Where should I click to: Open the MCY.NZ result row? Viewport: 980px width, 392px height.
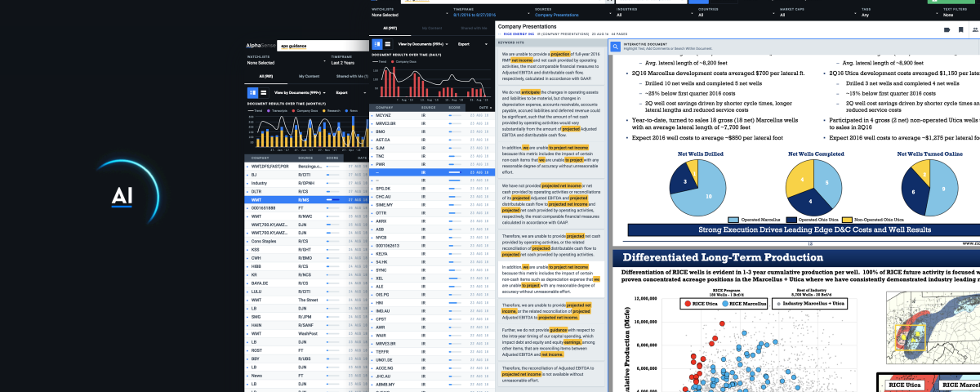(433, 115)
